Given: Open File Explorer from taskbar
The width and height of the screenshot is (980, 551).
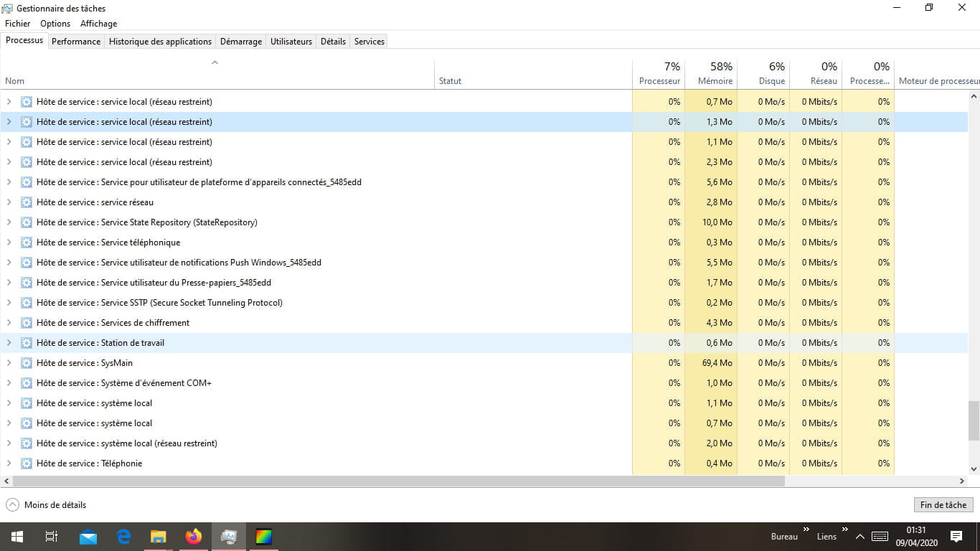Looking at the screenshot, I should click(159, 537).
